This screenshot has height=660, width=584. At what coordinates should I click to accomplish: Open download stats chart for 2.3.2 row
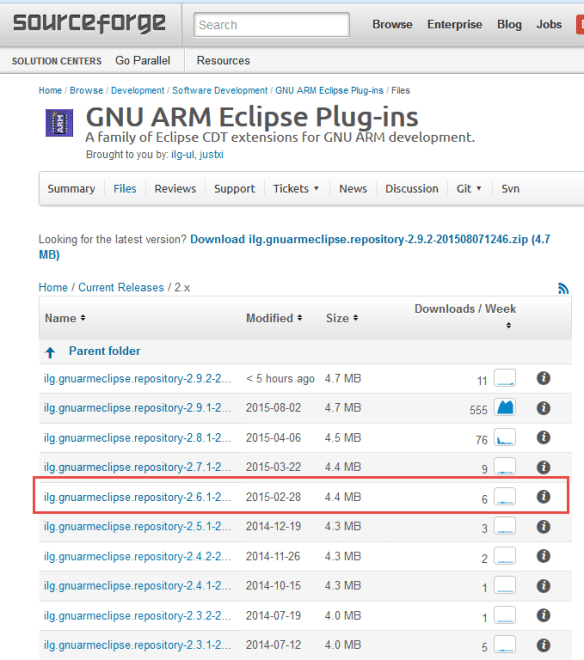point(505,615)
